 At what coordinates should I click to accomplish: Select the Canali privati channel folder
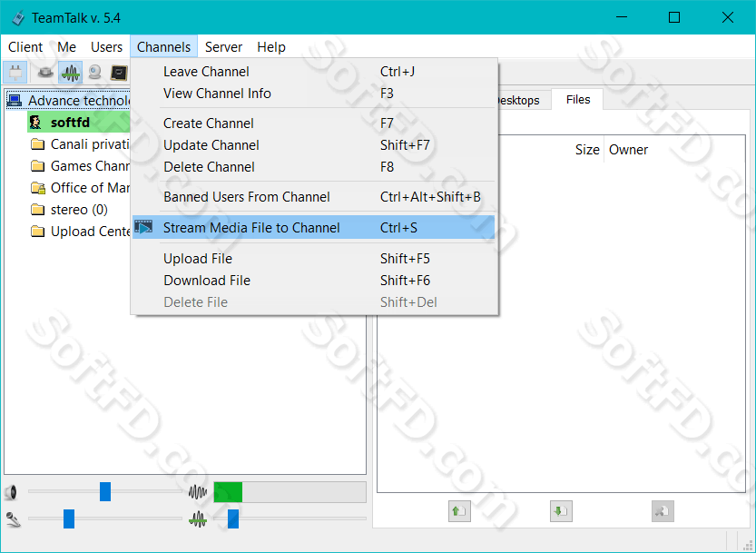click(80, 144)
